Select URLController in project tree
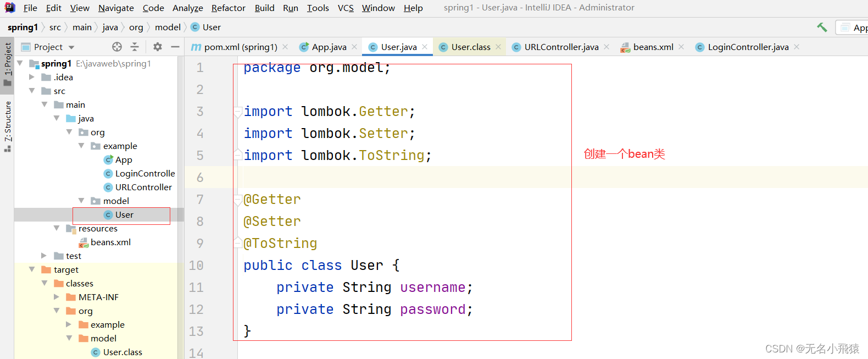The width and height of the screenshot is (868, 359). (x=137, y=187)
